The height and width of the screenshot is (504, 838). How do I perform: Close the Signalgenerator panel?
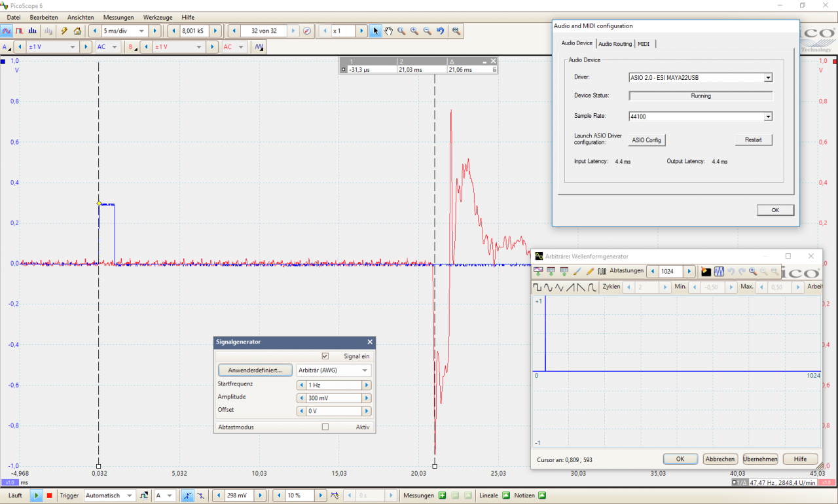click(x=370, y=342)
